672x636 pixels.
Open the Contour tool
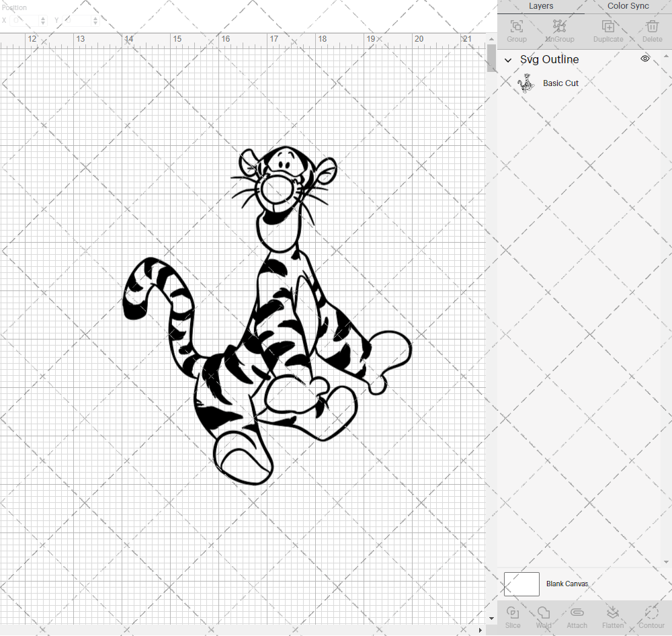[650, 615]
